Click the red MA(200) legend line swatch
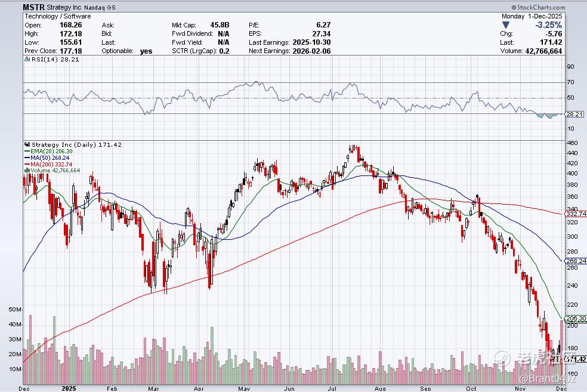This screenshot has height=392, width=587. [x=27, y=164]
